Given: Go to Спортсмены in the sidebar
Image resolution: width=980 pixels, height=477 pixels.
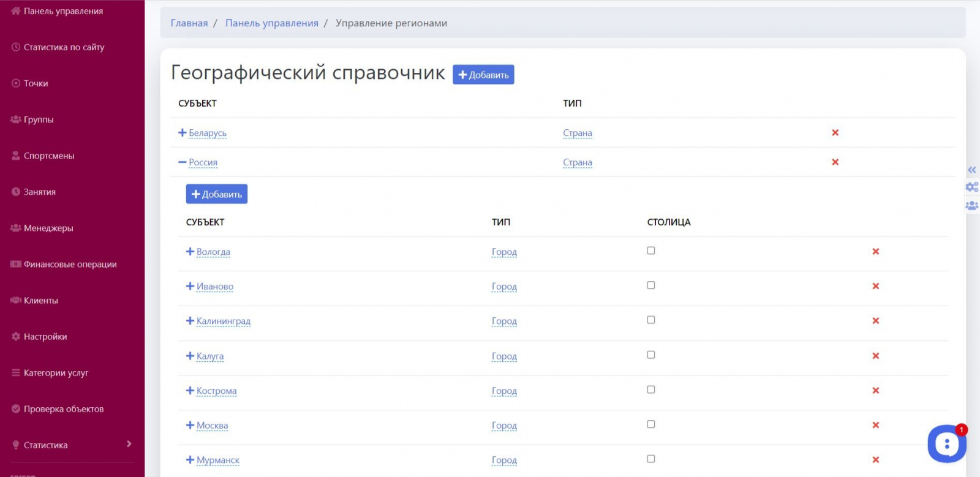Looking at the screenshot, I should pos(49,156).
